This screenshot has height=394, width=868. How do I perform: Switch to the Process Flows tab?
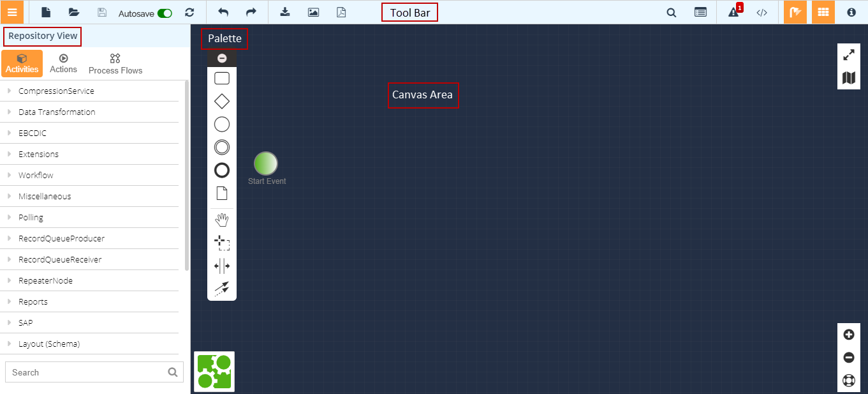point(115,64)
